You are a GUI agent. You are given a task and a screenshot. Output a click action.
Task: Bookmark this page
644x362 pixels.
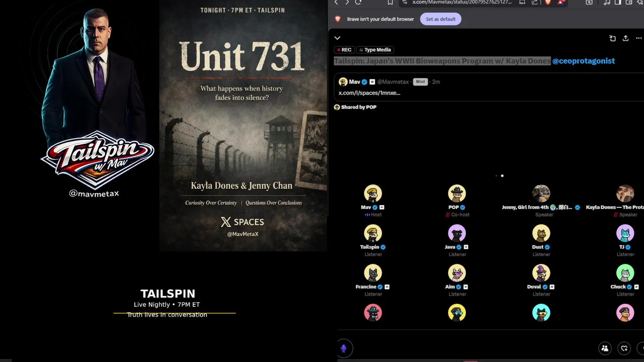pos(390,2)
